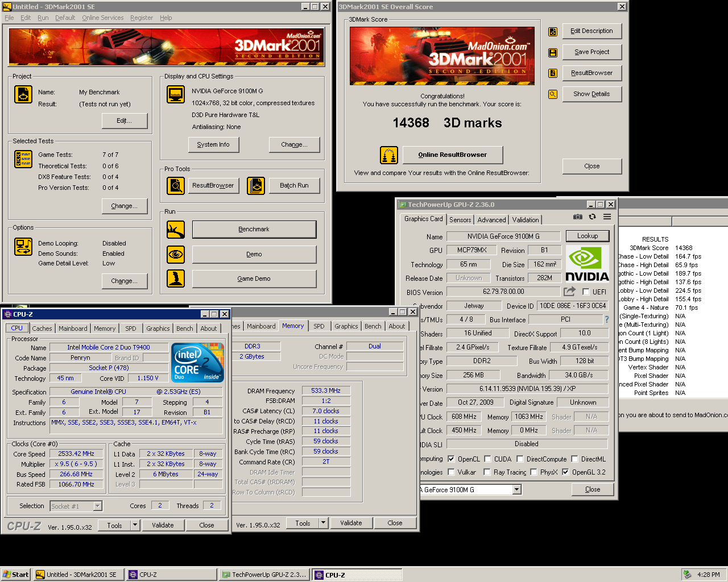The height and width of the screenshot is (582, 728).
Task: Click the Lookup button in GPU-Z
Action: [x=588, y=236]
